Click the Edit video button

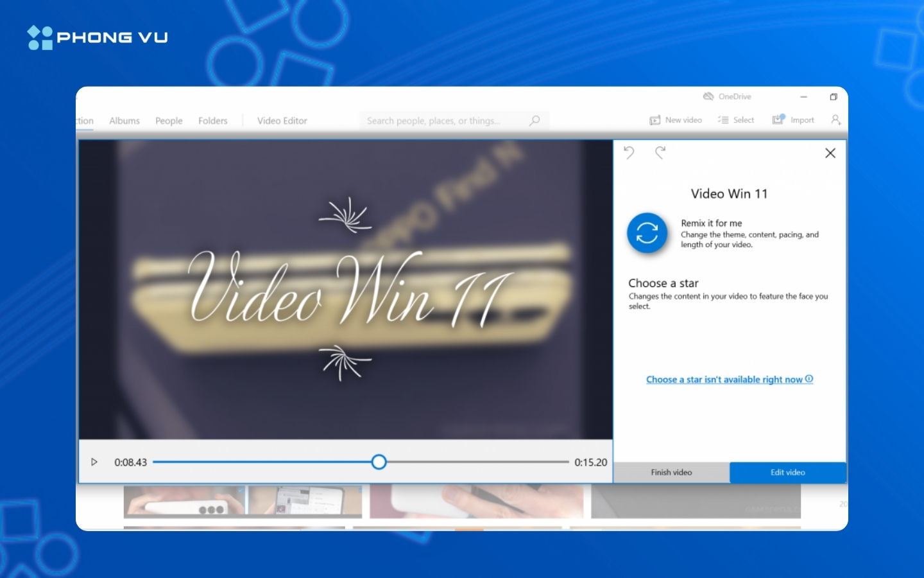[787, 472]
